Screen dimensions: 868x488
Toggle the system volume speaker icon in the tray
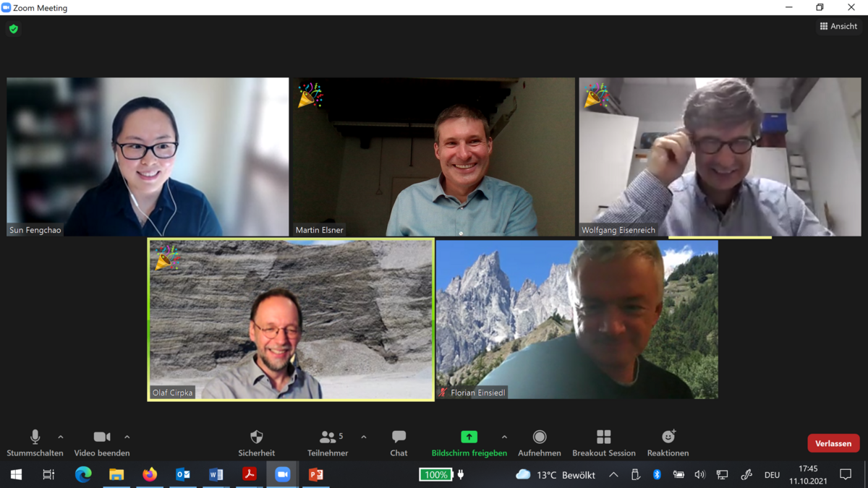[699, 475]
